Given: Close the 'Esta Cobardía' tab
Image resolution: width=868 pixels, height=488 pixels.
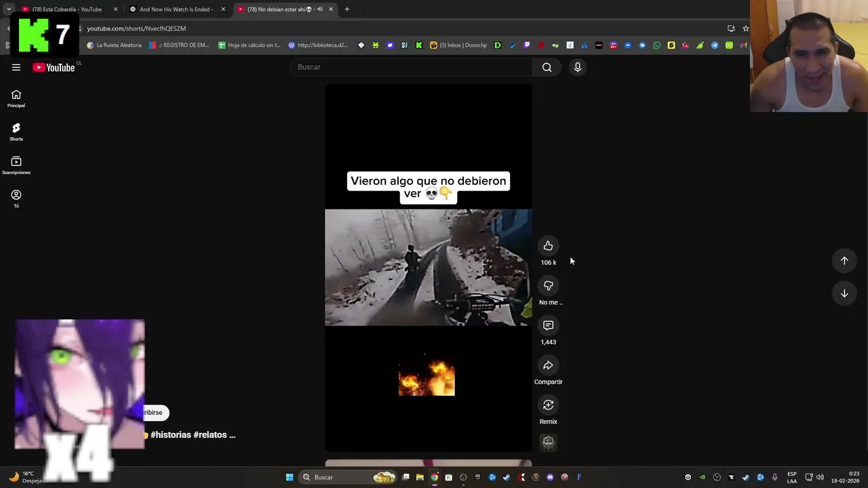Looking at the screenshot, I should pos(115,9).
